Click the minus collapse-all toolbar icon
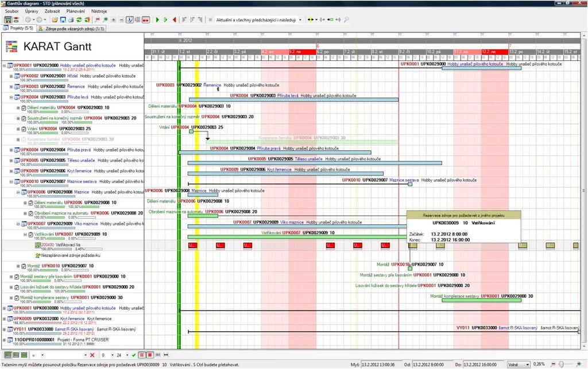Viewport: 588px width, 369px height. tap(122, 20)
